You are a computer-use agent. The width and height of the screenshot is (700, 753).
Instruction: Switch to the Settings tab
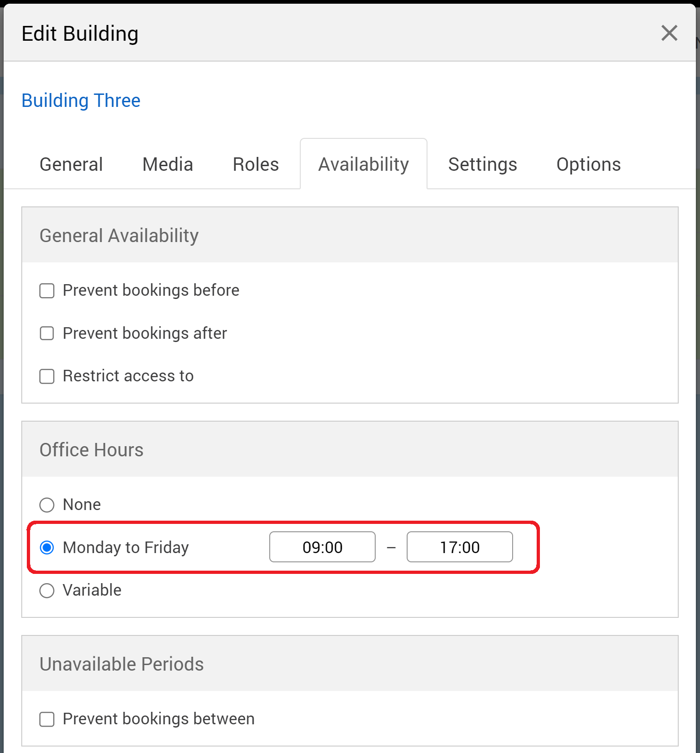483,164
